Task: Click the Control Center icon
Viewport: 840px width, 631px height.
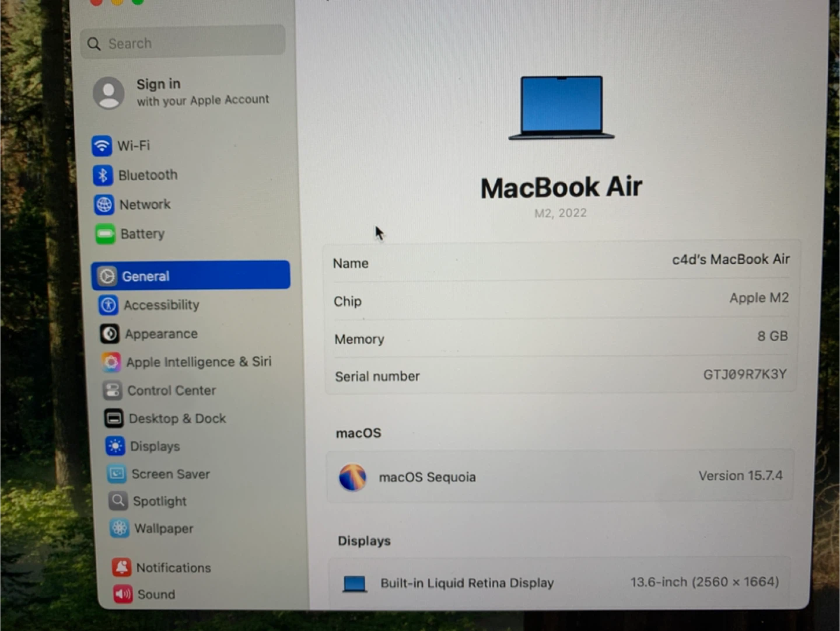Action: pos(112,391)
